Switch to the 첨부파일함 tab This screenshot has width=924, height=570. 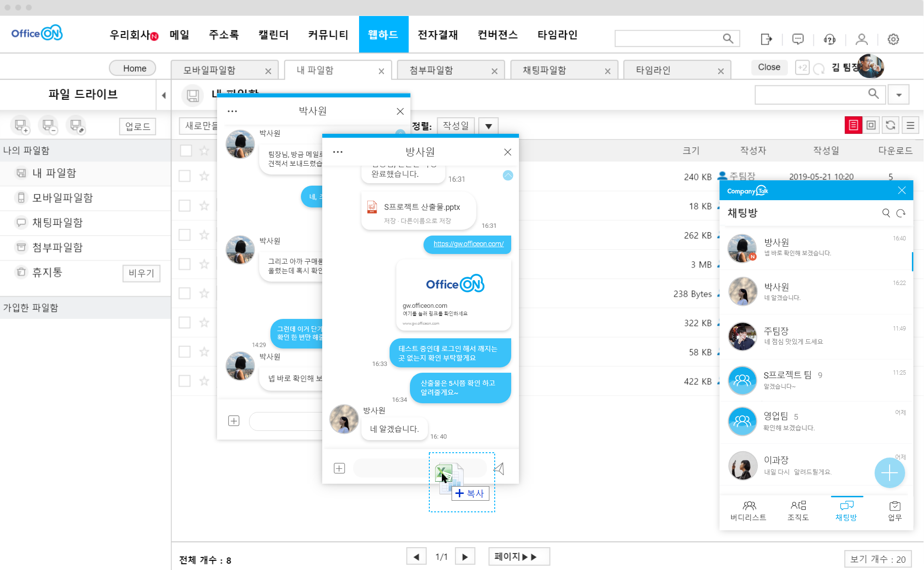click(431, 70)
